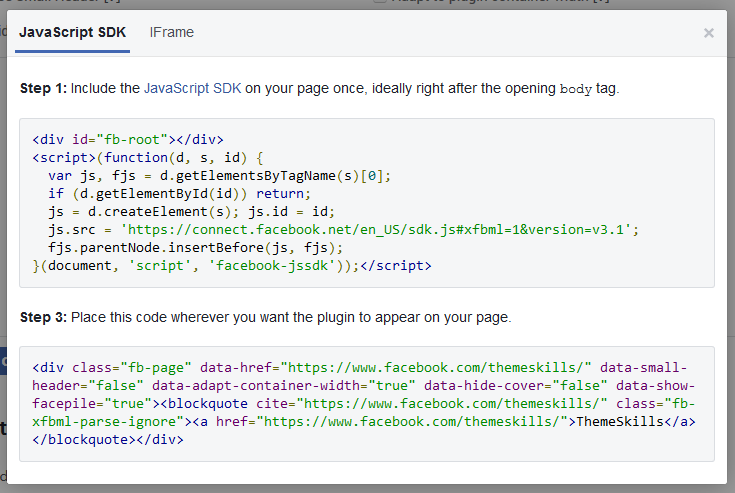Click the Step 1 fb-root div code line
The height and width of the screenshot is (493, 735).
pyautogui.click(x=128, y=140)
